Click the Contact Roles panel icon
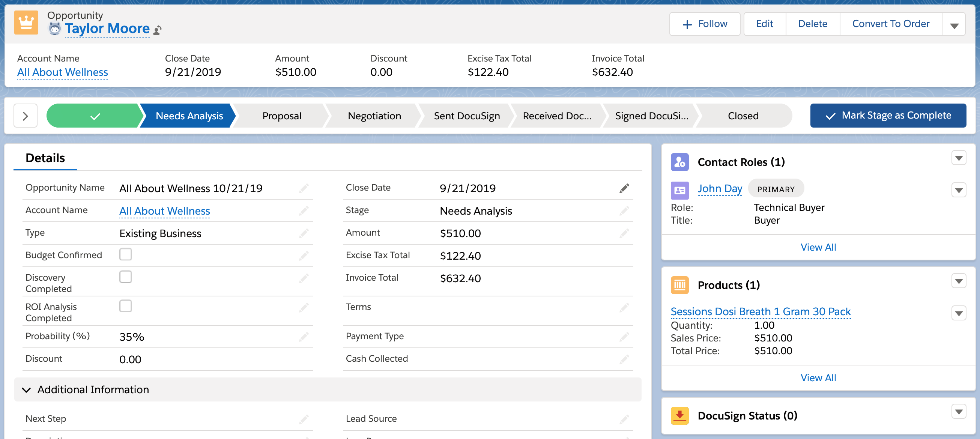The width and height of the screenshot is (980, 439). [x=679, y=162]
